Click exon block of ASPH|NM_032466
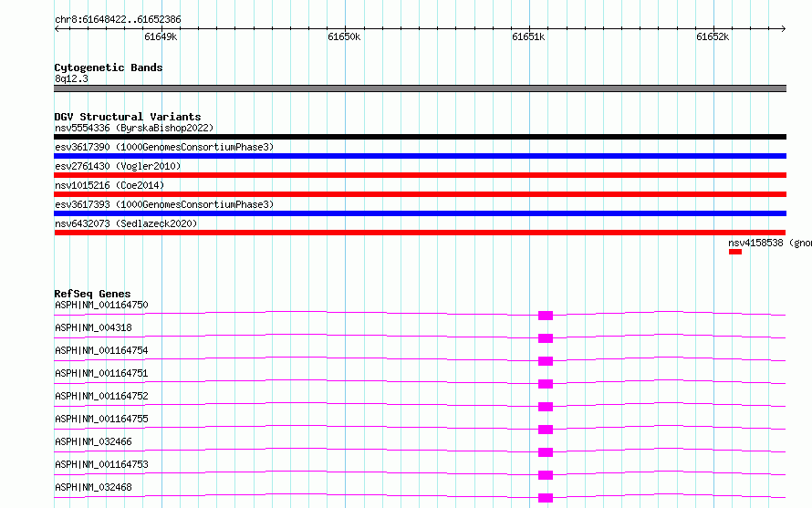 [546, 452]
